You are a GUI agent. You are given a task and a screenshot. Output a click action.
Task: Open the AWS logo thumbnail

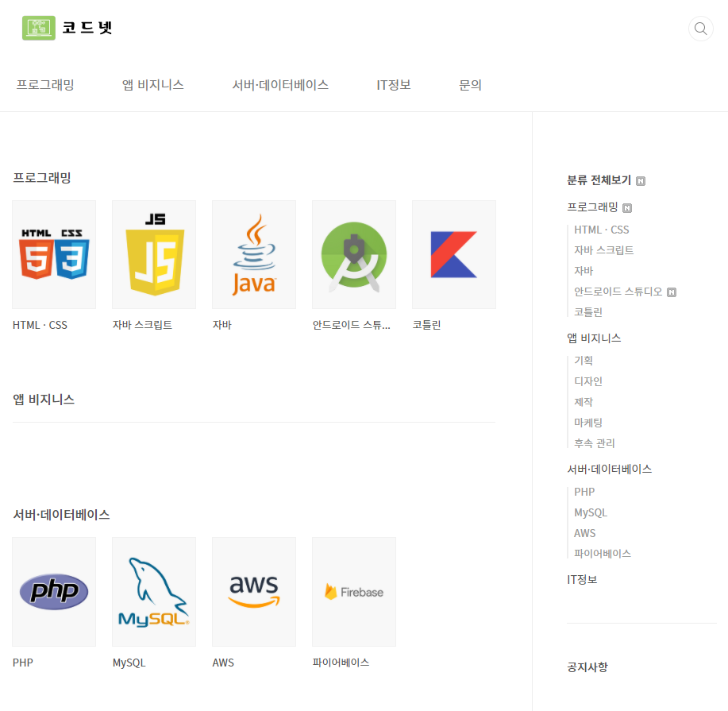(x=254, y=592)
